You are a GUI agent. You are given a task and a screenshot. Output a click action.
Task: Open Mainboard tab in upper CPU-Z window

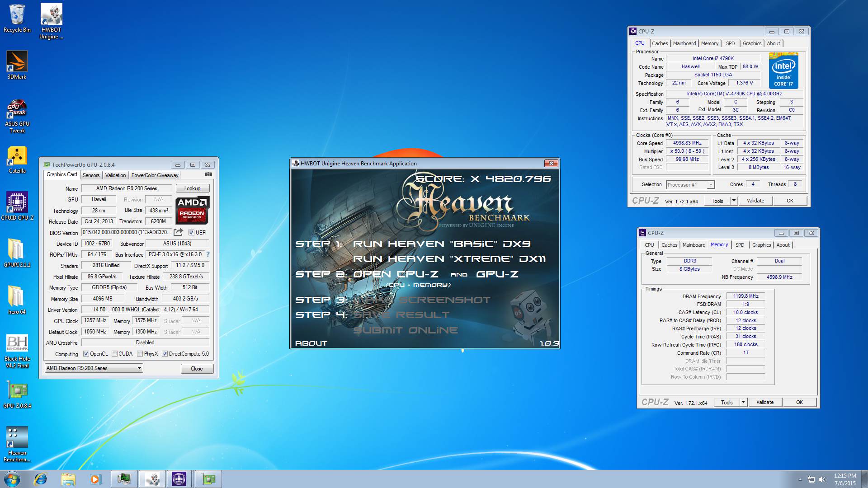684,43
